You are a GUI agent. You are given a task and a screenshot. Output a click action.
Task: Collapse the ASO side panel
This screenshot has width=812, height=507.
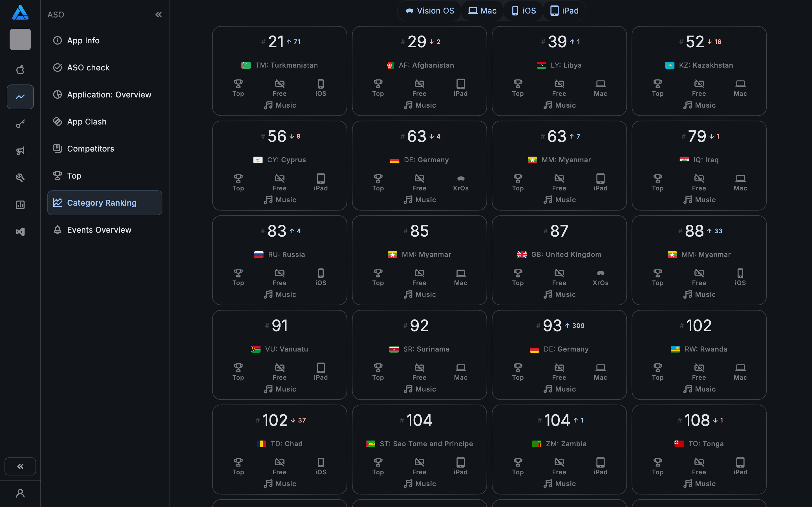point(158,14)
